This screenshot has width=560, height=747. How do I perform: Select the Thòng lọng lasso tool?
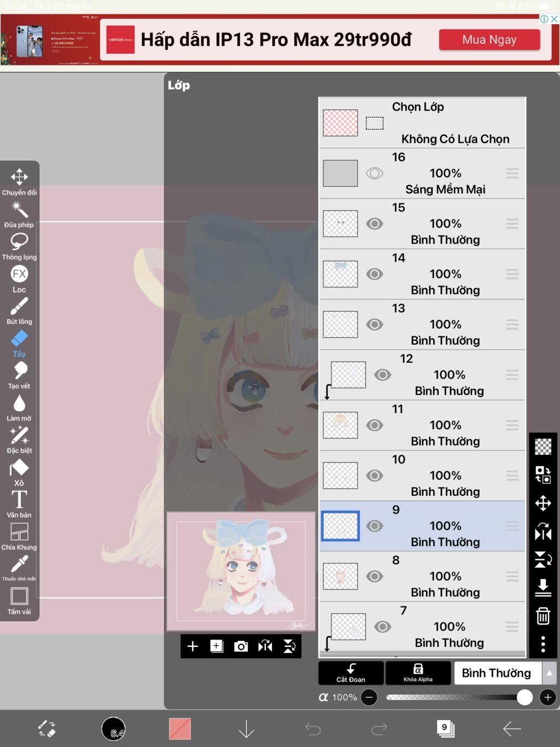tap(19, 246)
